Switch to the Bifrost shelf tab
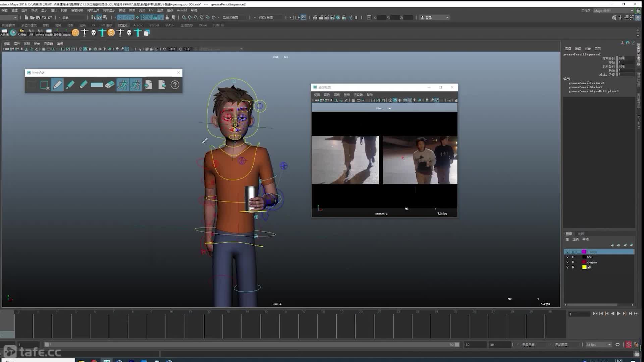 tap(154, 25)
